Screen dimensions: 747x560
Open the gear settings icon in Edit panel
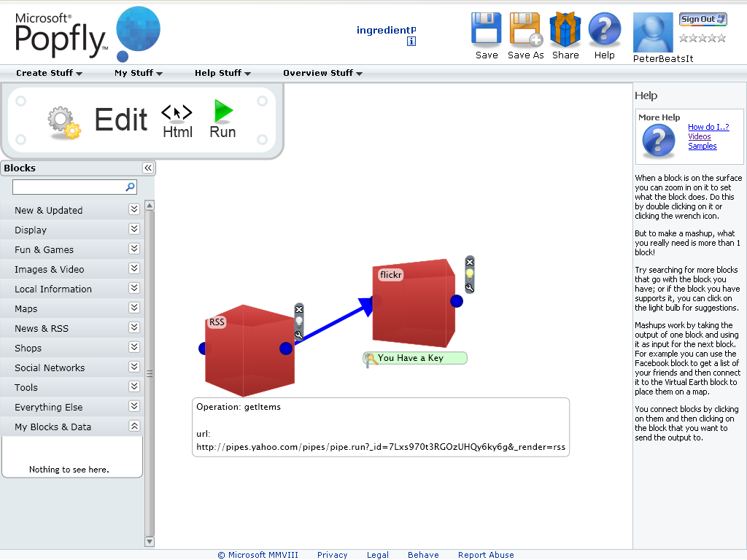64,122
